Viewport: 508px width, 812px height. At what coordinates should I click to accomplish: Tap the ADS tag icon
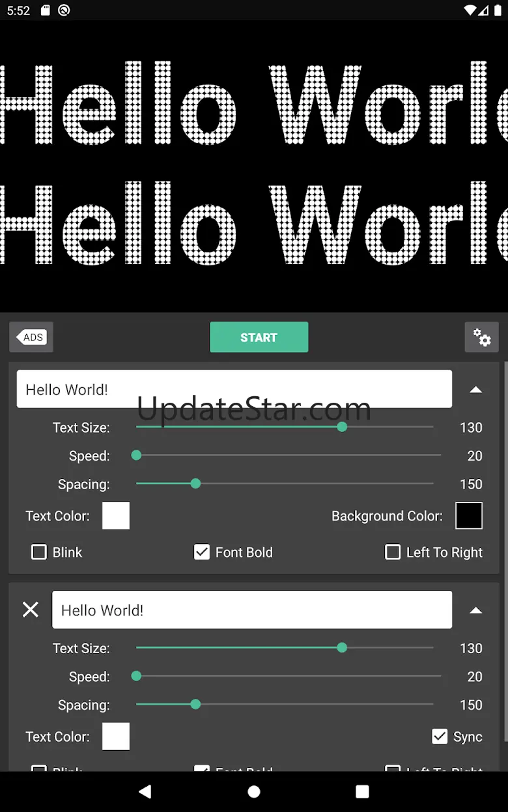coord(31,337)
